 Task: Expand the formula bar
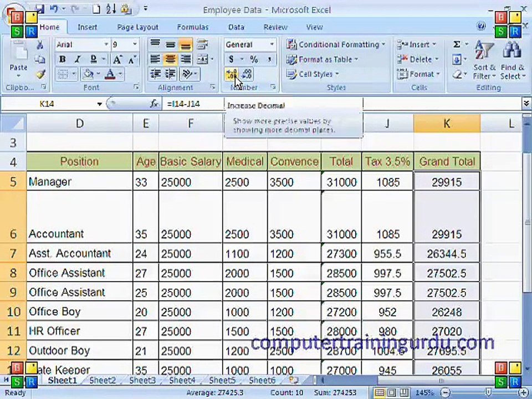tap(526, 103)
